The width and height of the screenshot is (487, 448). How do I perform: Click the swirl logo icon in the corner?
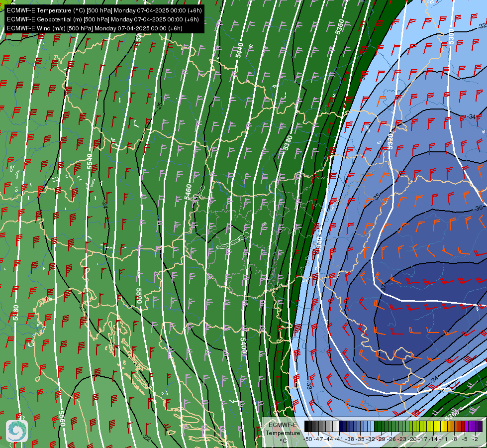17,431
